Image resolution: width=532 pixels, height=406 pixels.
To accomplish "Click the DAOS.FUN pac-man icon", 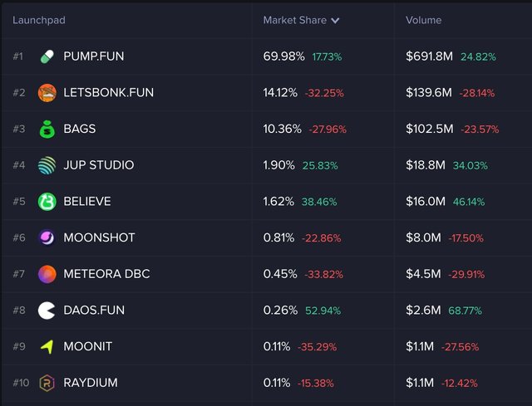I will tap(47, 310).
